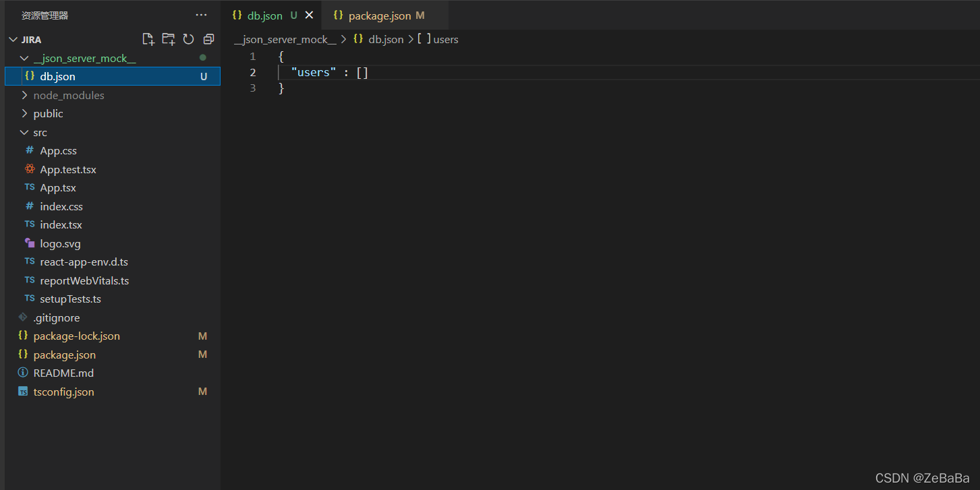This screenshot has width=980, height=490.
Task: Expand the node_modules folder
Action: point(113,95)
